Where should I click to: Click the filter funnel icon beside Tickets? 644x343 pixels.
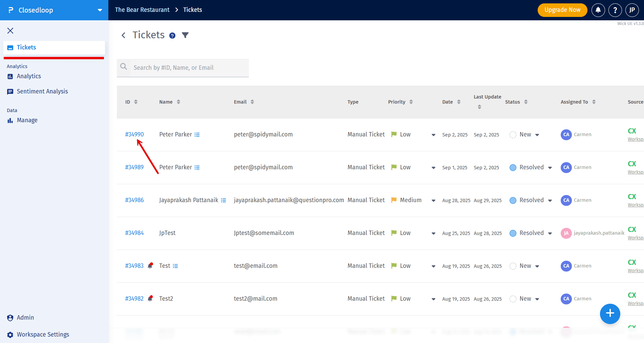[185, 35]
